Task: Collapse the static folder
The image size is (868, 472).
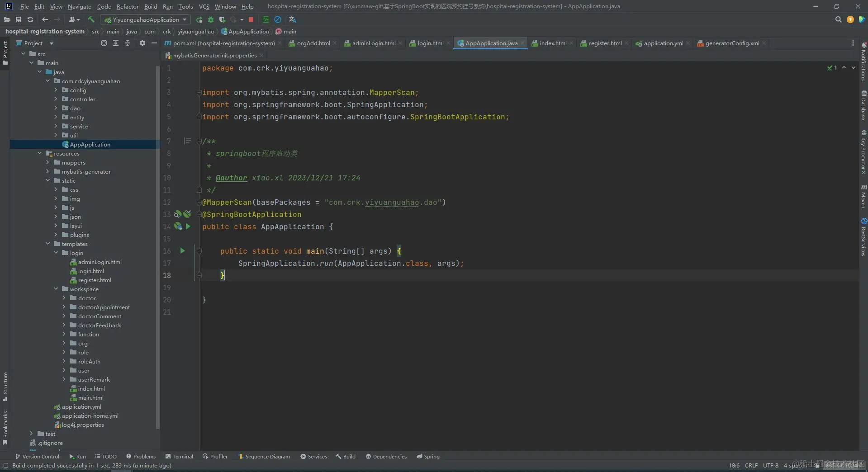Action: (x=48, y=180)
